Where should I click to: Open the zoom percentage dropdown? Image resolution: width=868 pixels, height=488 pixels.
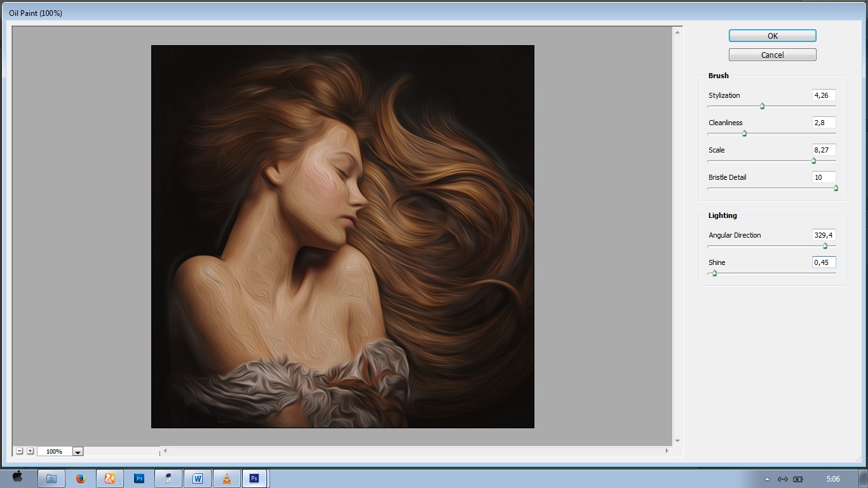[x=78, y=452]
